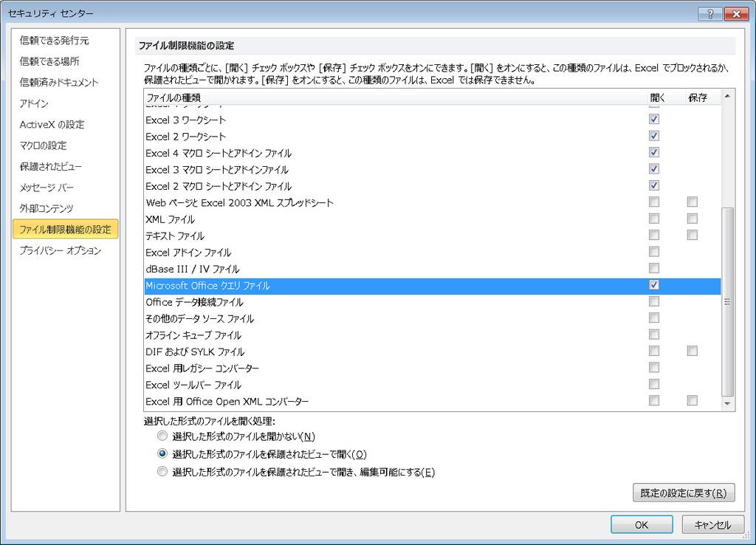Uncheck 開く for Microsoft Office クエリ ファイル
The height and width of the screenshot is (545, 756).
pos(653,285)
